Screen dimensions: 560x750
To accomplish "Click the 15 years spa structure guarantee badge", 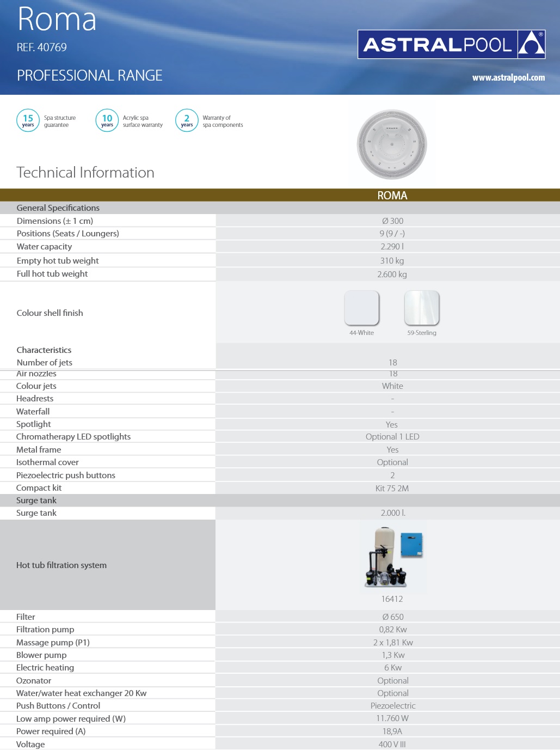I will click(28, 120).
